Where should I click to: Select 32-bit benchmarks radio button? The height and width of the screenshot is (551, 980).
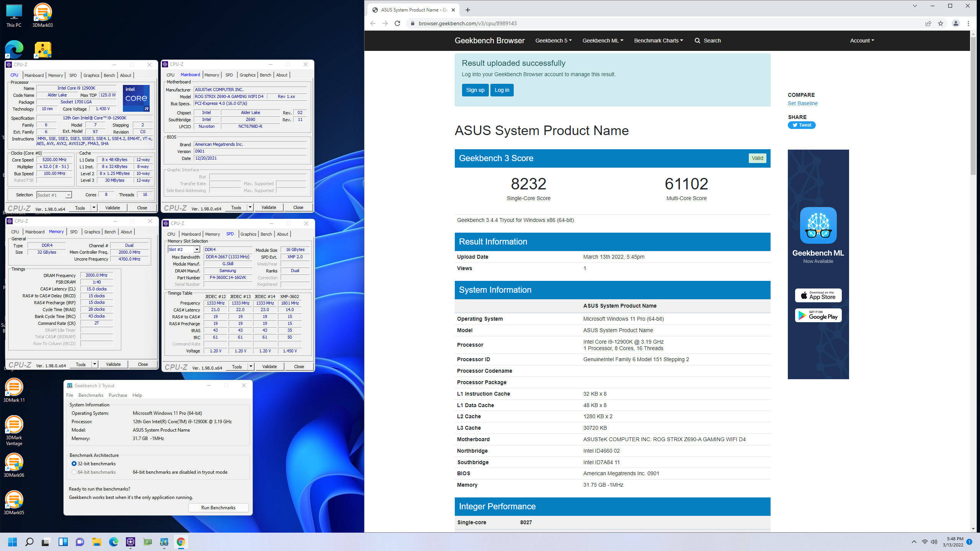(74, 463)
